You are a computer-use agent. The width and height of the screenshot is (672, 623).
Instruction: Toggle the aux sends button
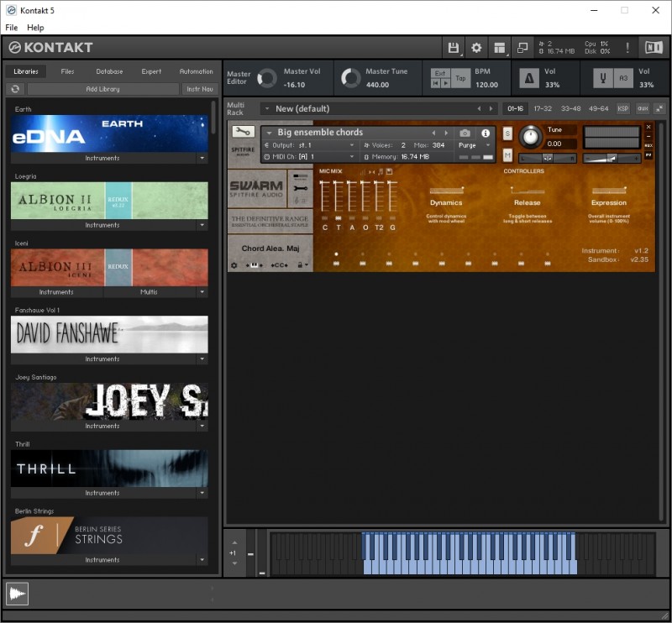coord(643,109)
